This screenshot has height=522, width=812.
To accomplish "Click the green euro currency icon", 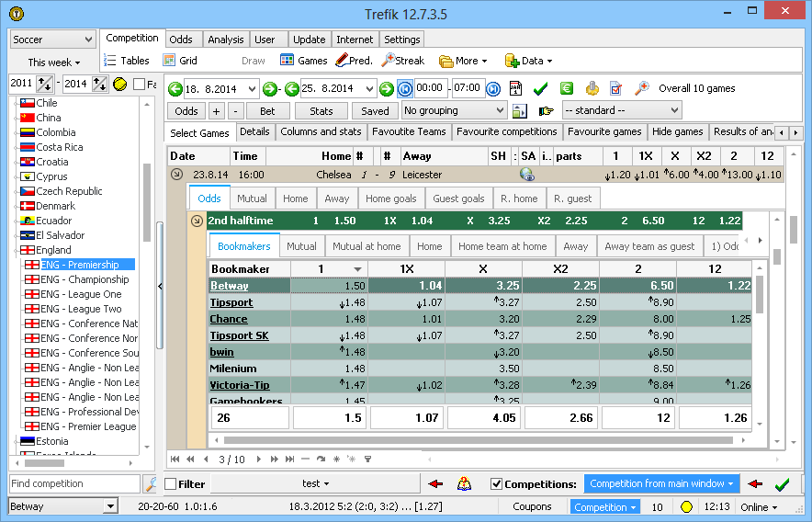I will click(567, 89).
